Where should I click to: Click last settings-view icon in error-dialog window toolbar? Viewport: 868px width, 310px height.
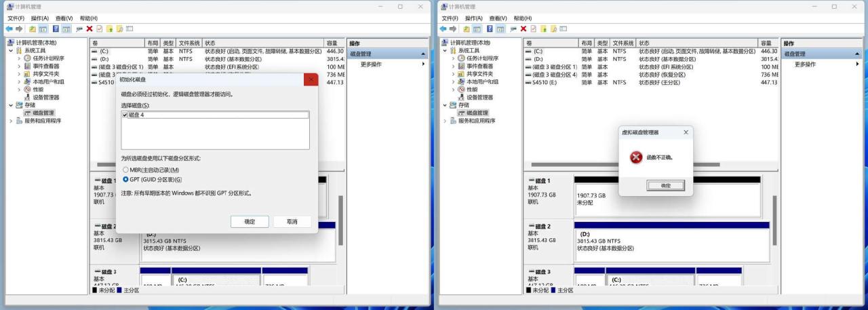(x=563, y=28)
